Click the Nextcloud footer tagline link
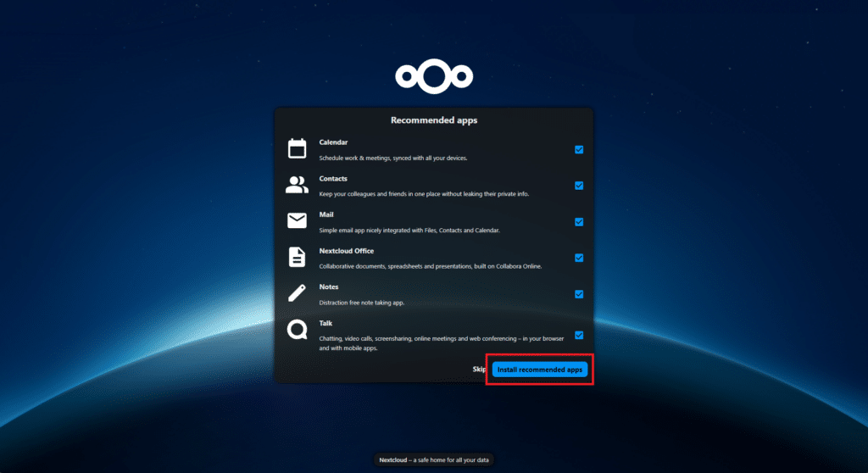 [x=433, y=460]
